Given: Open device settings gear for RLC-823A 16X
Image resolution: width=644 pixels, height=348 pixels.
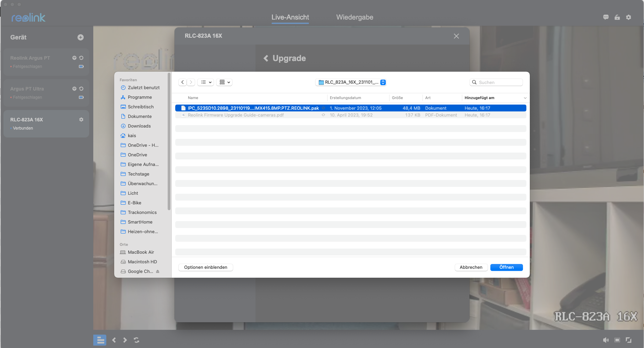Looking at the screenshot, I should pyautogui.click(x=81, y=120).
